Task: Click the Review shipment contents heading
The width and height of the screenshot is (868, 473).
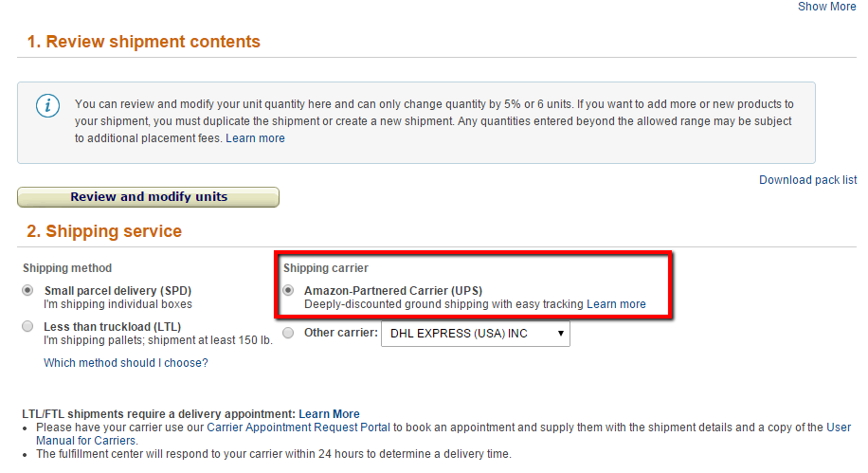Action: 144,42
